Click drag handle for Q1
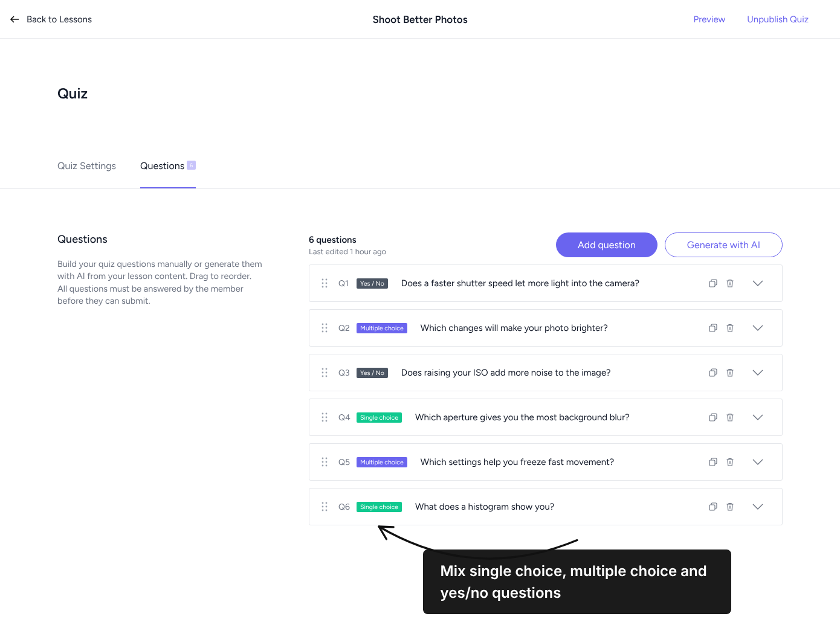Screen dimensions: 840x628 pos(325,283)
